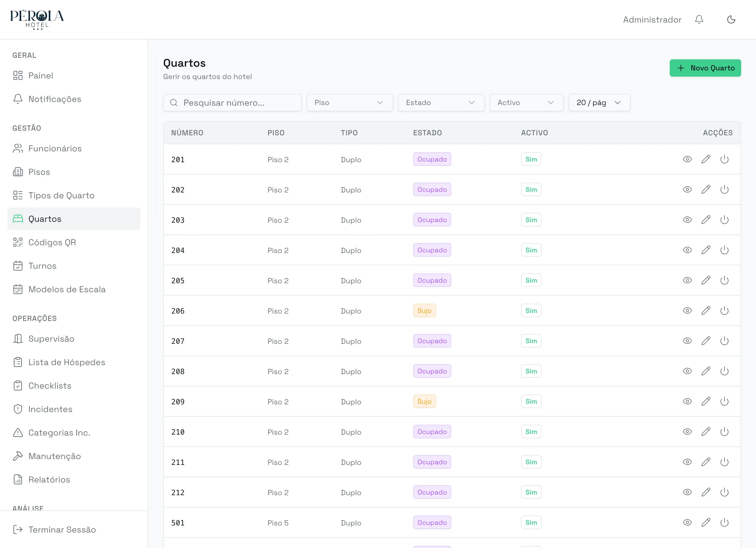Viewport: 756px width, 548px height.
Task: Open the Estado filter dropdown
Action: pos(441,103)
